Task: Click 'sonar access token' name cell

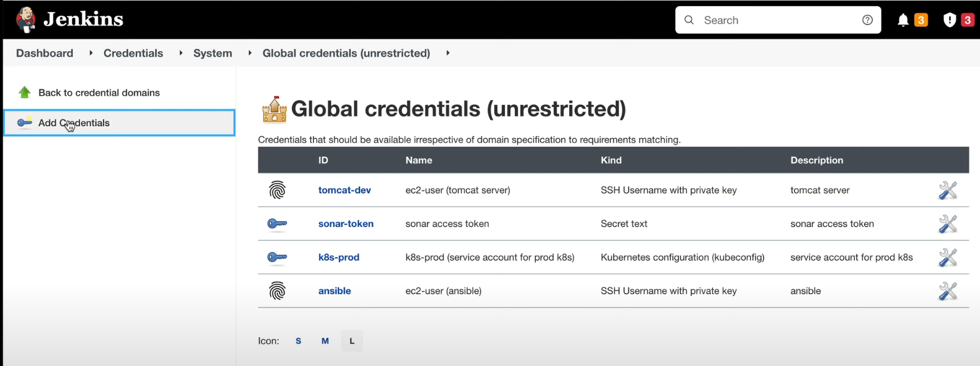Action: coord(447,224)
